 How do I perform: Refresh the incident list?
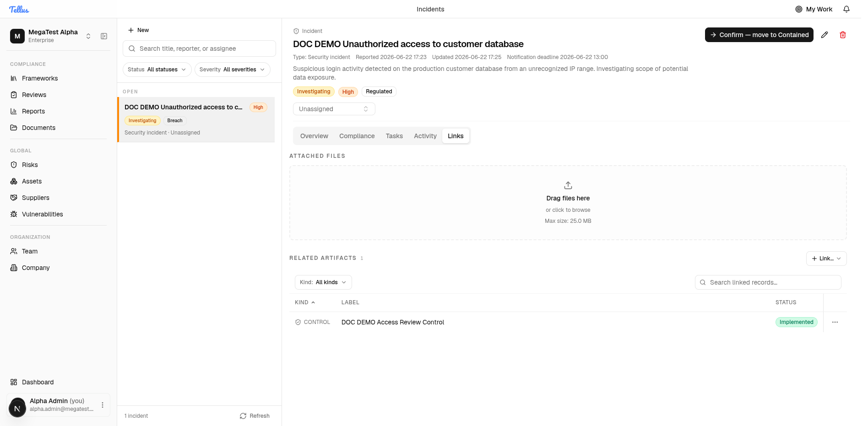255,416
